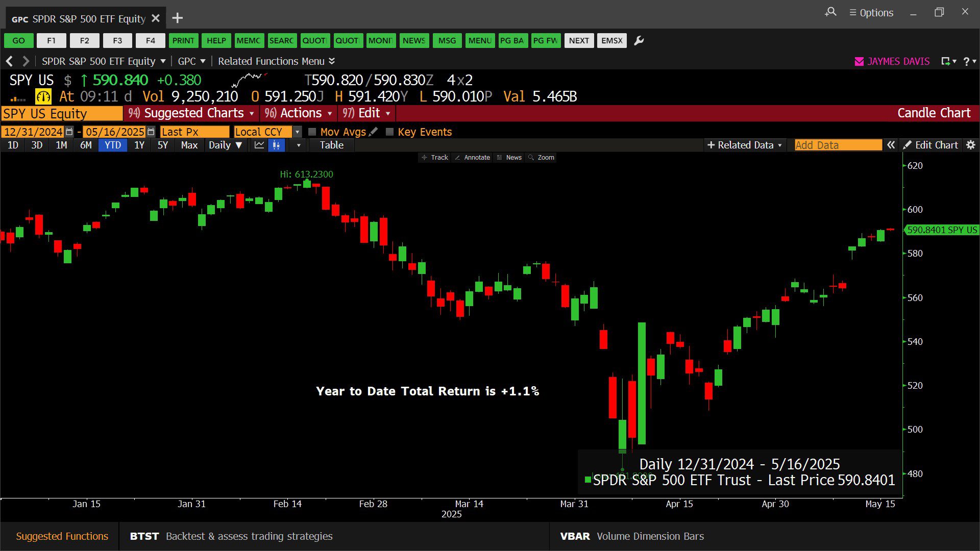Select the 6M range
The width and height of the screenshot is (980, 551).
[86, 145]
